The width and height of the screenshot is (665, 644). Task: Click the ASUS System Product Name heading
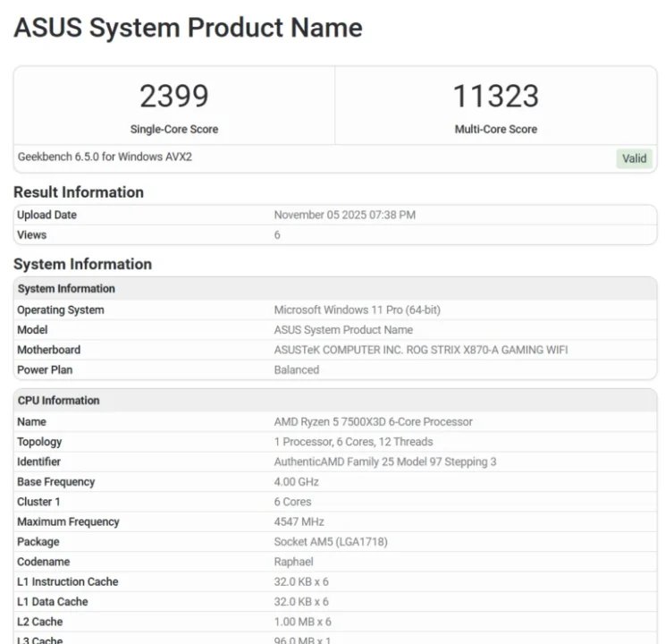(188, 28)
